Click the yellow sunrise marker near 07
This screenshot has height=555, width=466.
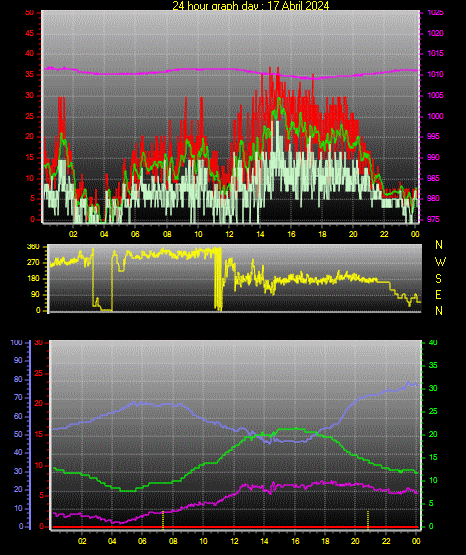pyautogui.click(x=163, y=520)
